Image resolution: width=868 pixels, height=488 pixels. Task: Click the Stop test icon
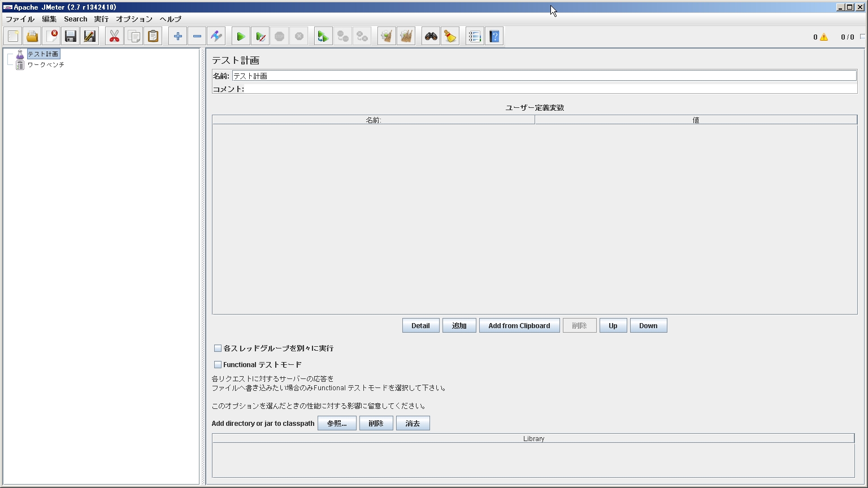(280, 36)
